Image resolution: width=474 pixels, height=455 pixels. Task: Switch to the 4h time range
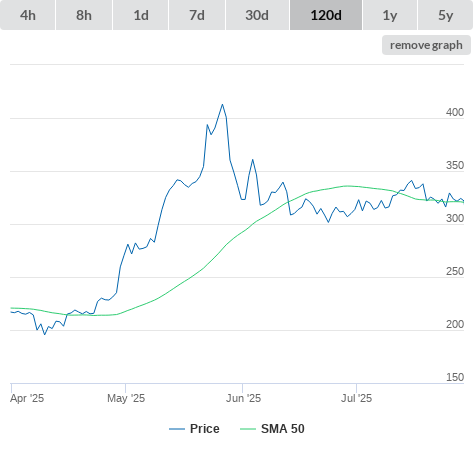coord(28,15)
